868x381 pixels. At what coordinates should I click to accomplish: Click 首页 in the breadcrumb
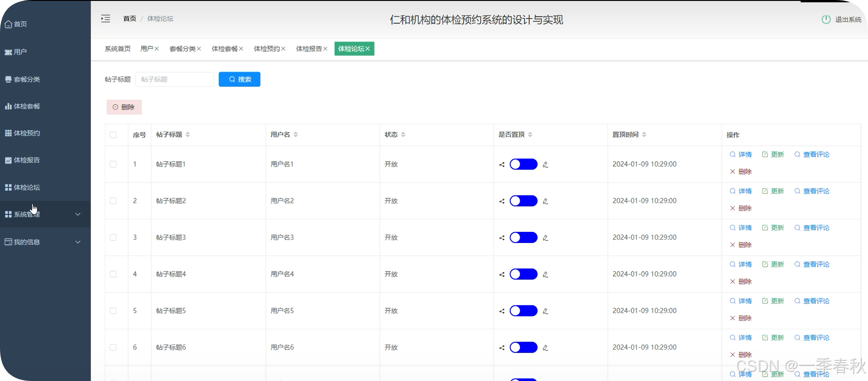(x=130, y=18)
